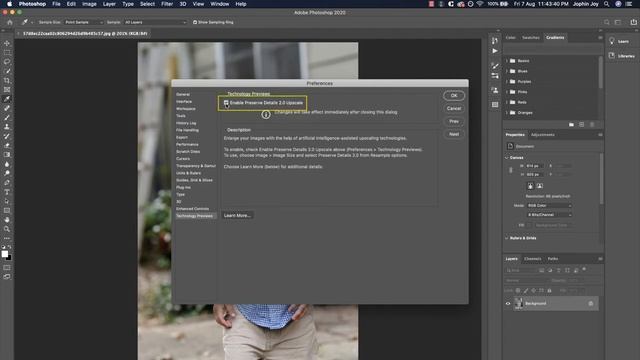Image resolution: width=640 pixels, height=360 pixels.
Task: Select the Path Selection tool
Action: tap(7, 201)
